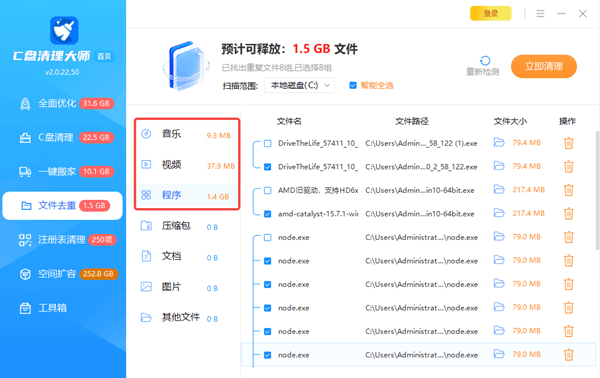
Task: Open the 空间扩容 section
Action: click(62, 274)
